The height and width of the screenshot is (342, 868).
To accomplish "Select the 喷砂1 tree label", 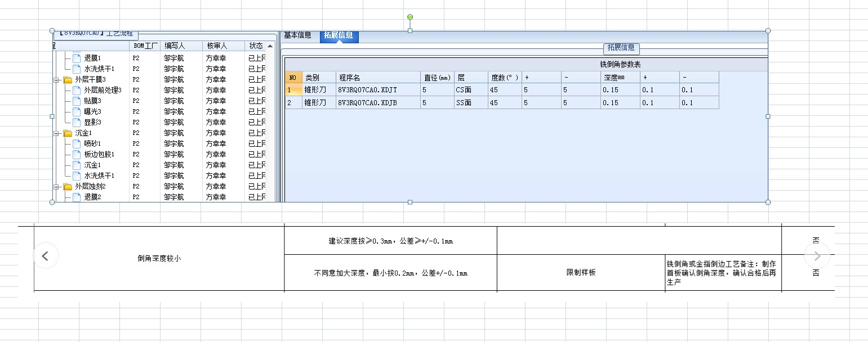I will point(92,143).
